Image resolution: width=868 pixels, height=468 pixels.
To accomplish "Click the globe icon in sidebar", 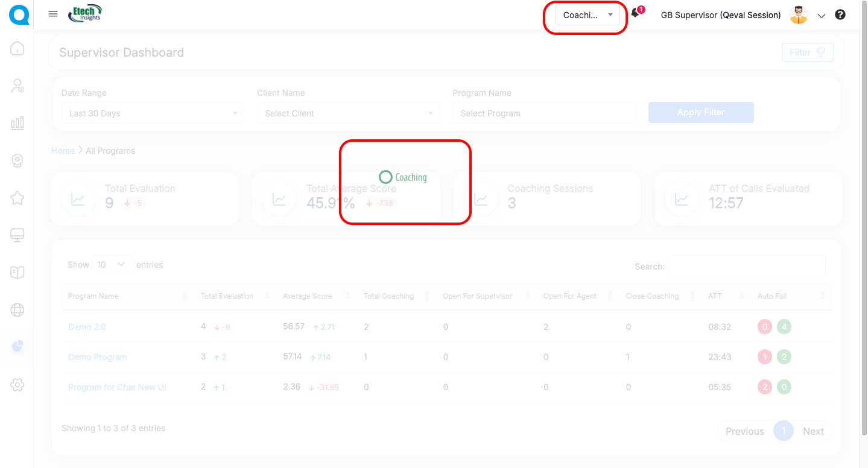I will (17, 310).
